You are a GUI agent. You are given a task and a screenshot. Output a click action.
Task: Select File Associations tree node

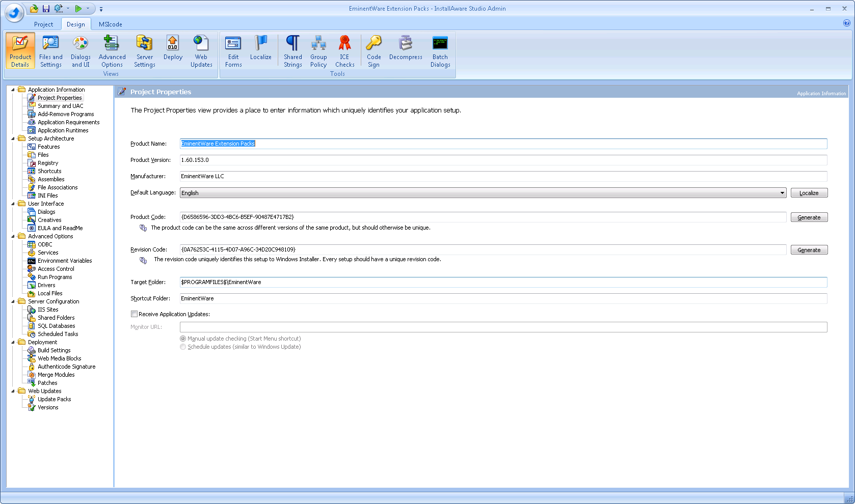[58, 187]
